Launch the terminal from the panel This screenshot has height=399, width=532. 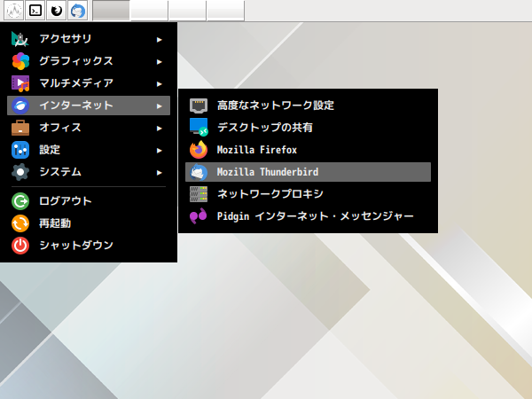coord(35,11)
